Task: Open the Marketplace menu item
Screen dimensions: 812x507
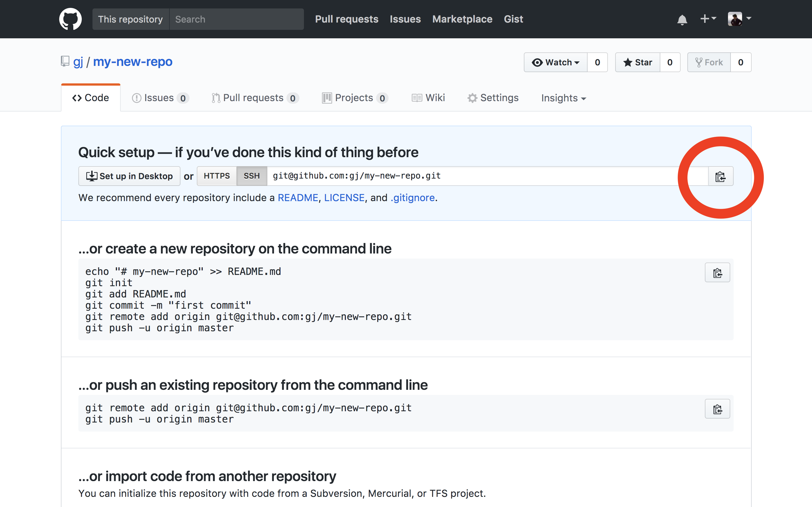Action: tap(462, 19)
